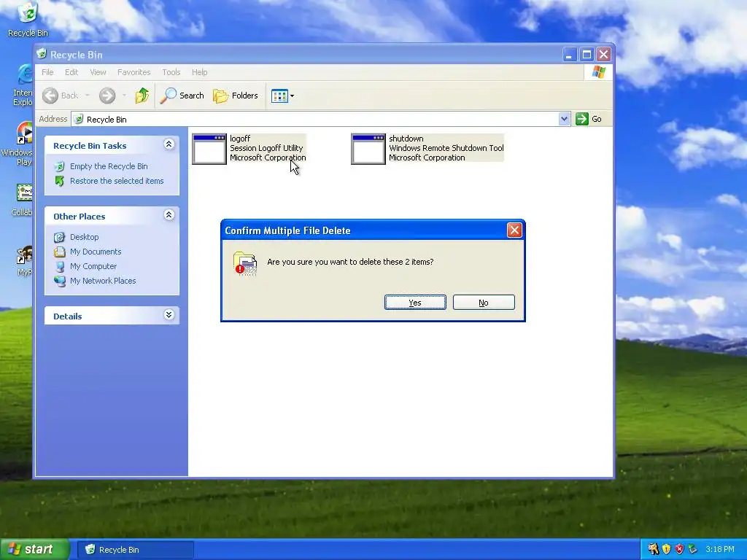Image resolution: width=747 pixels, height=560 pixels.
Task: Open My Network Places link
Action: click(x=103, y=281)
